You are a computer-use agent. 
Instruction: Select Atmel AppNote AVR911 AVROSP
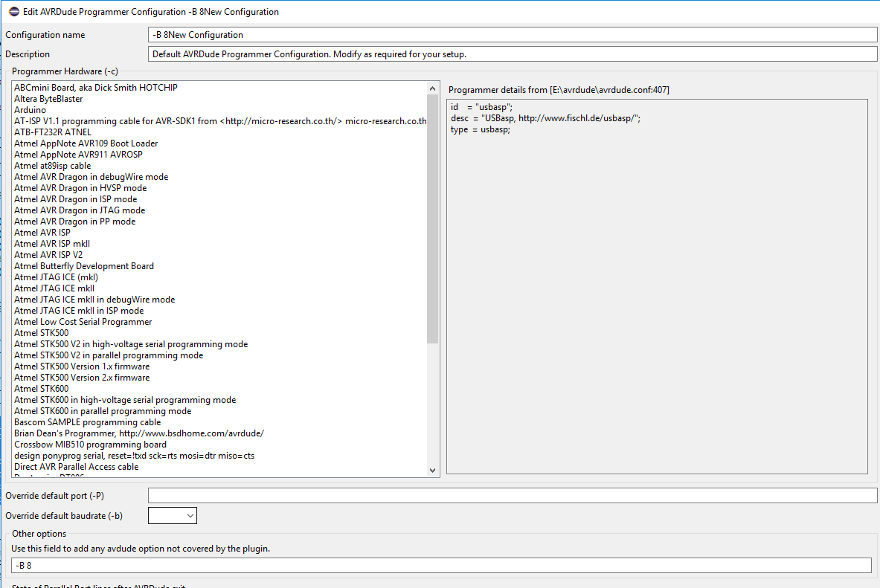tap(79, 155)
